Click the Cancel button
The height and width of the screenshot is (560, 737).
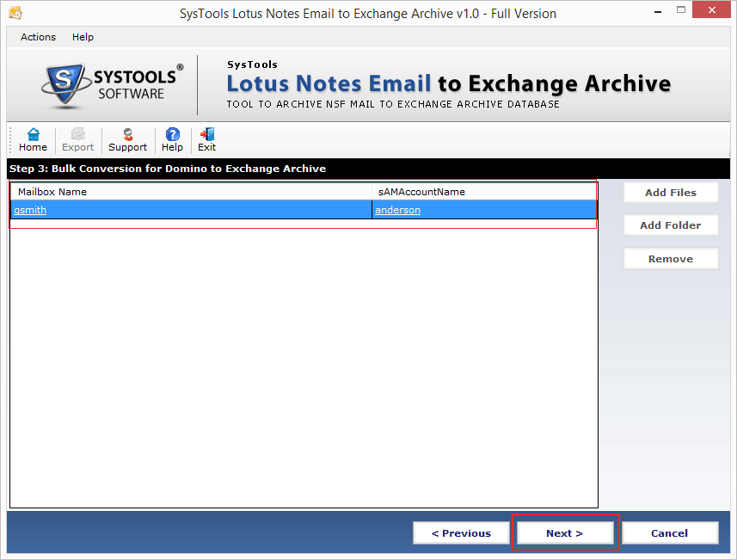coord(670,533)
